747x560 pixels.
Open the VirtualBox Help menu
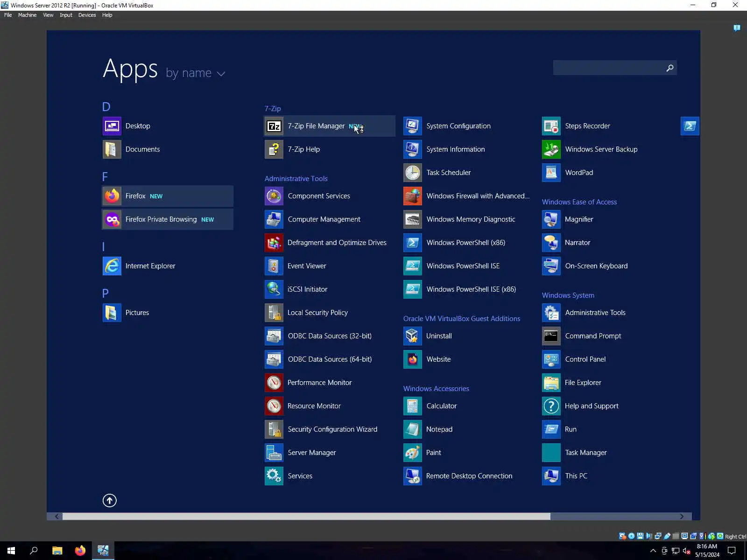tap(107, 15)
